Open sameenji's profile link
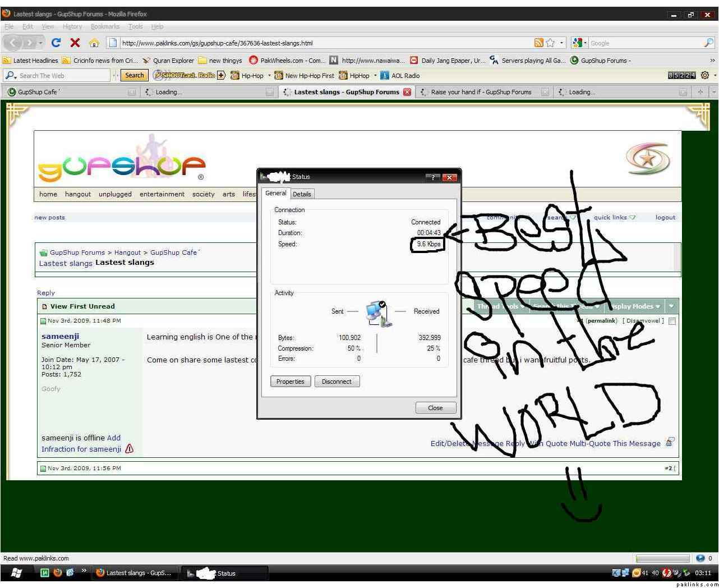 click(60, 336)
